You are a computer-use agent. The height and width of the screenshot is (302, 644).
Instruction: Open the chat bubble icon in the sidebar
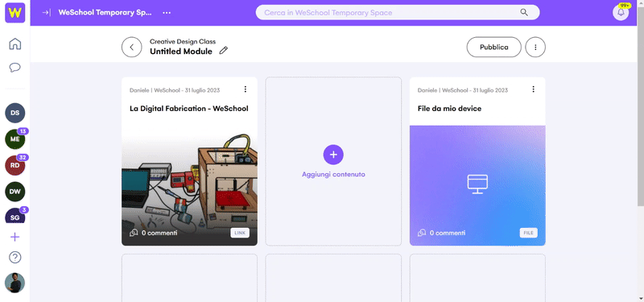click(14, 68)
